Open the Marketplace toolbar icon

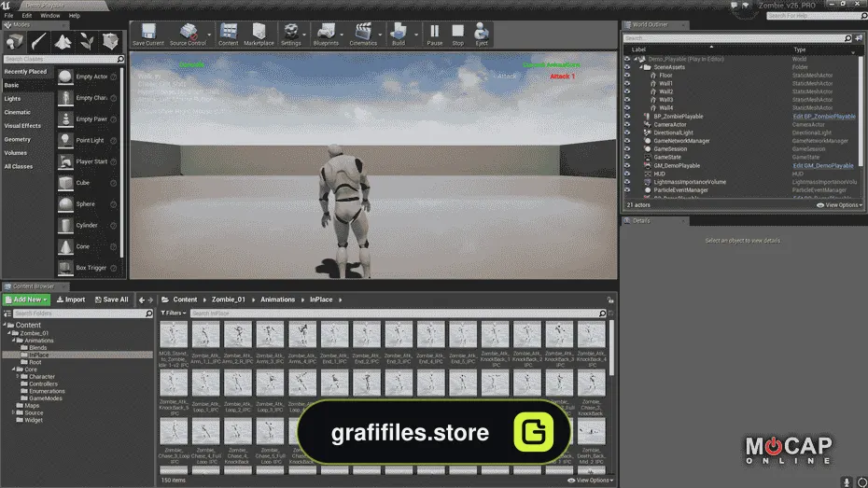[x=259, y=35]
